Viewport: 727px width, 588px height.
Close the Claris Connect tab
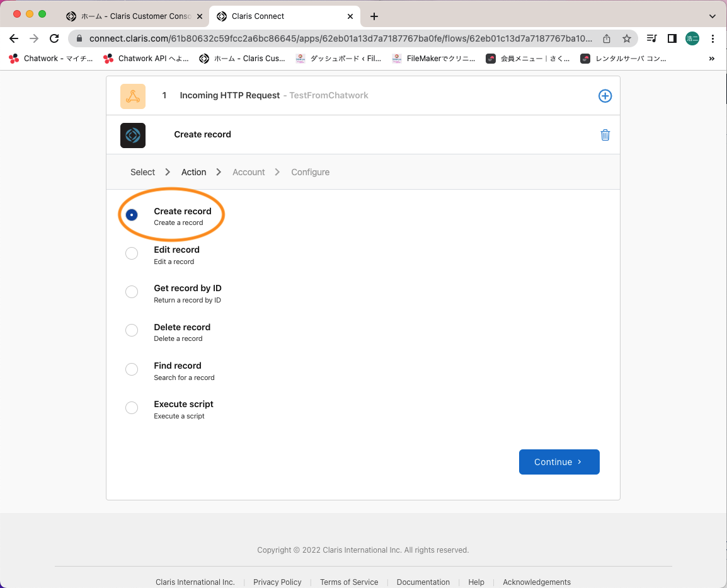tap(350, 16)
